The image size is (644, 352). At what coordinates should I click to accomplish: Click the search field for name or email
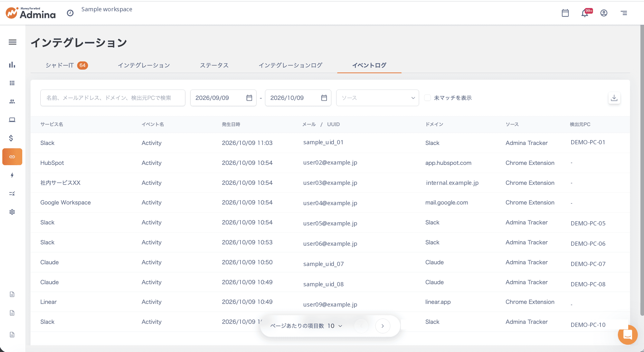[113, 98]
